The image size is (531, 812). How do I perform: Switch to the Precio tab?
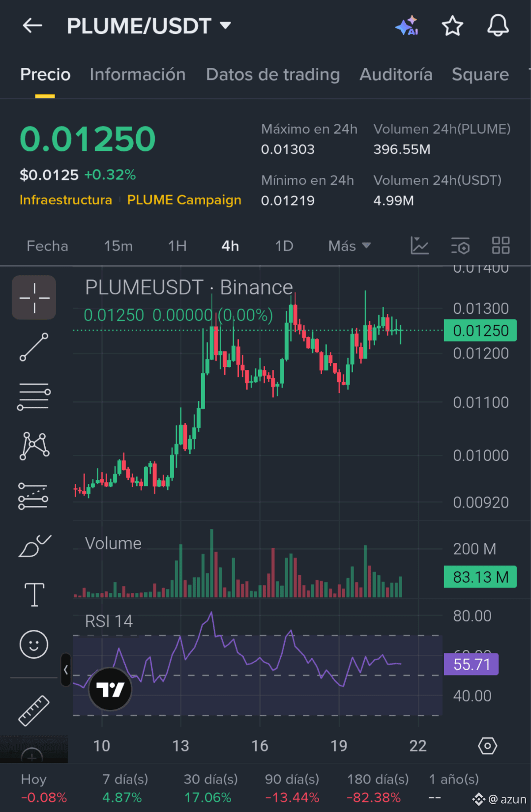pyautogui.click(x=45, y=74)
